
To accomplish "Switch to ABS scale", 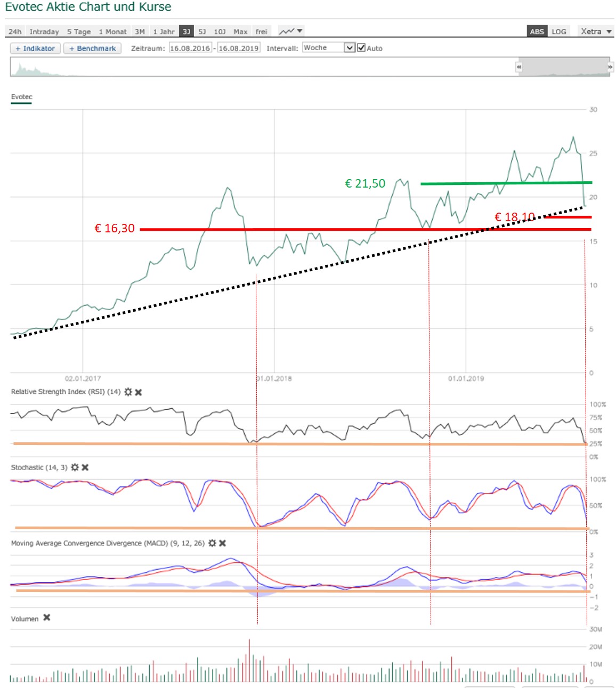I will coord(537,31).
